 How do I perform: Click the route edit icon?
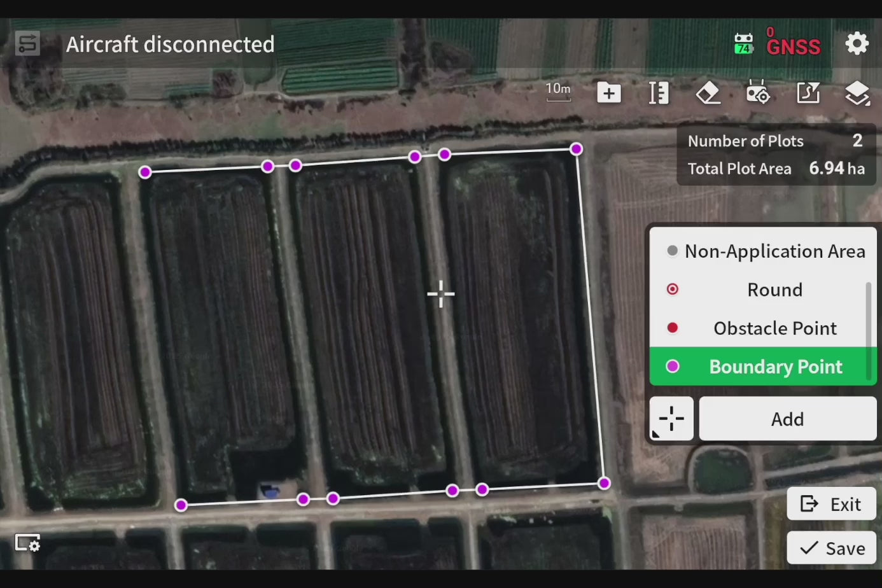point(808,94)
